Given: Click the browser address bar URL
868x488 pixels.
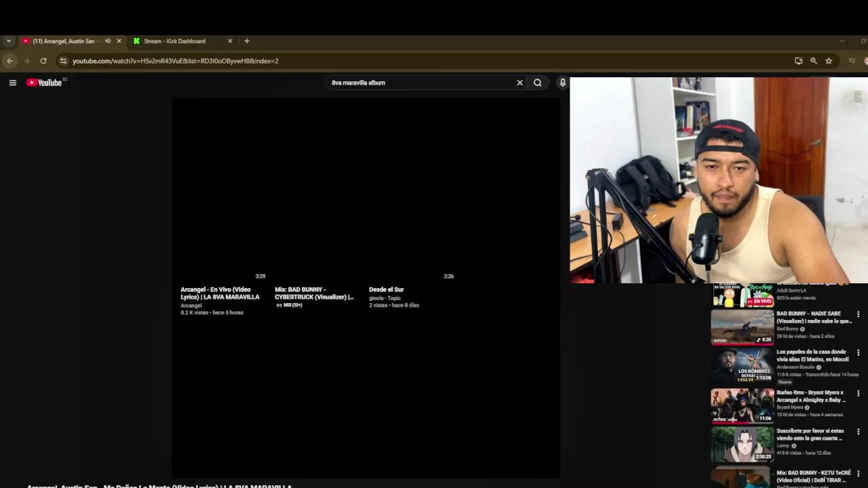Looking at the screenshot, I should coord(176,61).
